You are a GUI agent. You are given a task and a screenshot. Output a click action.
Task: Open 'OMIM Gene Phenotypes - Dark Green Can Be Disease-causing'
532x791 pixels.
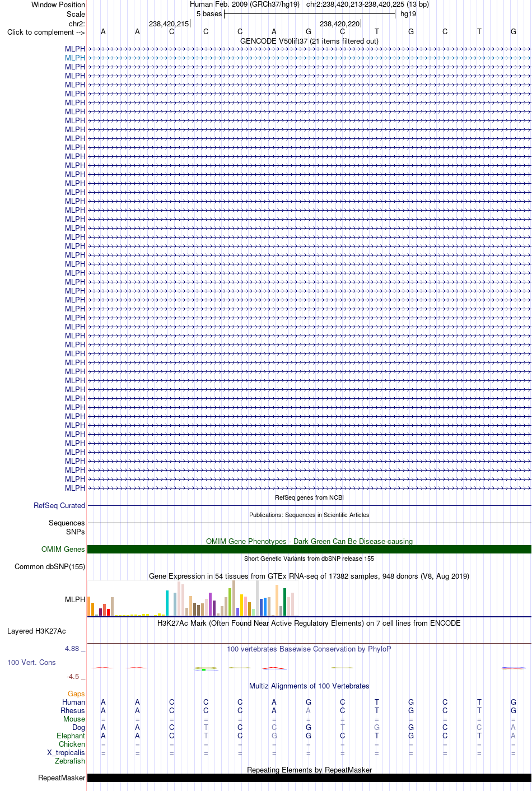(309, 541)
